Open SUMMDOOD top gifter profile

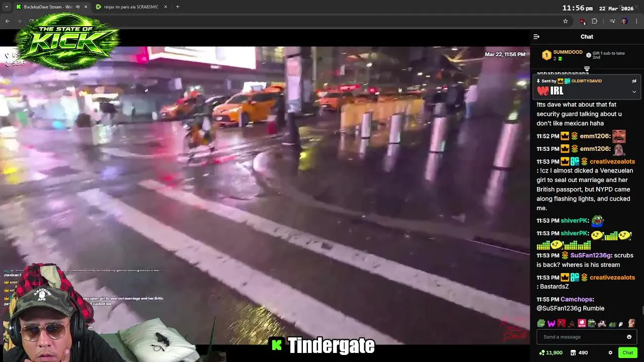tap(568, 52)
